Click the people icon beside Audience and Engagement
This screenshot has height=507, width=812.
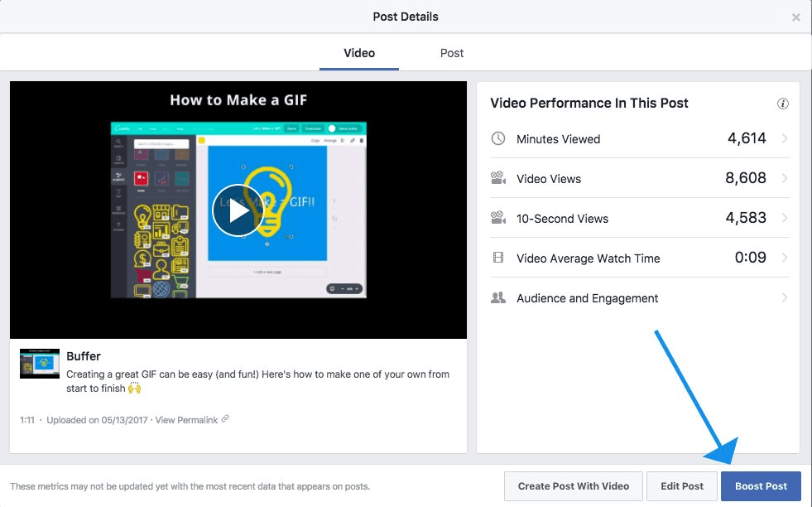pyautogui.click(x=498, y=297)
